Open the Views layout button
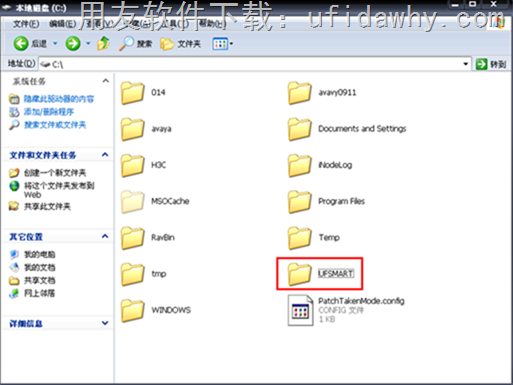Screen dimensions: 513x385 pyautogui.click(x=223, y=44)
